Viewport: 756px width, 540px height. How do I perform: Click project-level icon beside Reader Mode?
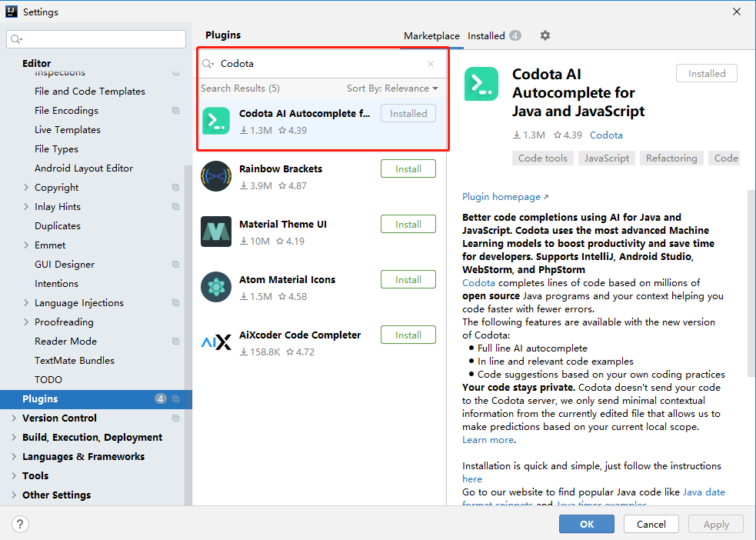click(x=175, y=342)
